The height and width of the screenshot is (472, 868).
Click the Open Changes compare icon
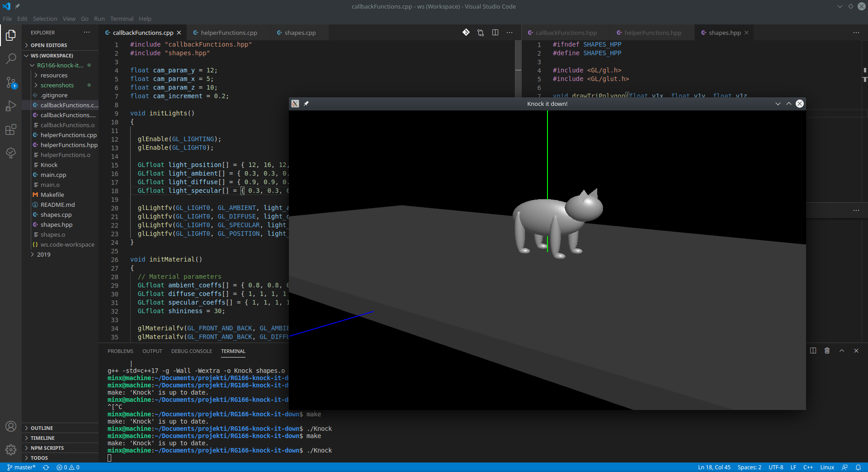(x=481, y=33)
